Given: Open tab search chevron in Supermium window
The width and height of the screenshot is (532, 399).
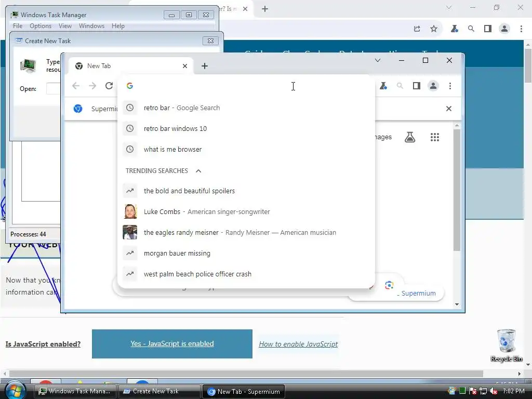Looking at the screenshot, I should click(378, 60).
